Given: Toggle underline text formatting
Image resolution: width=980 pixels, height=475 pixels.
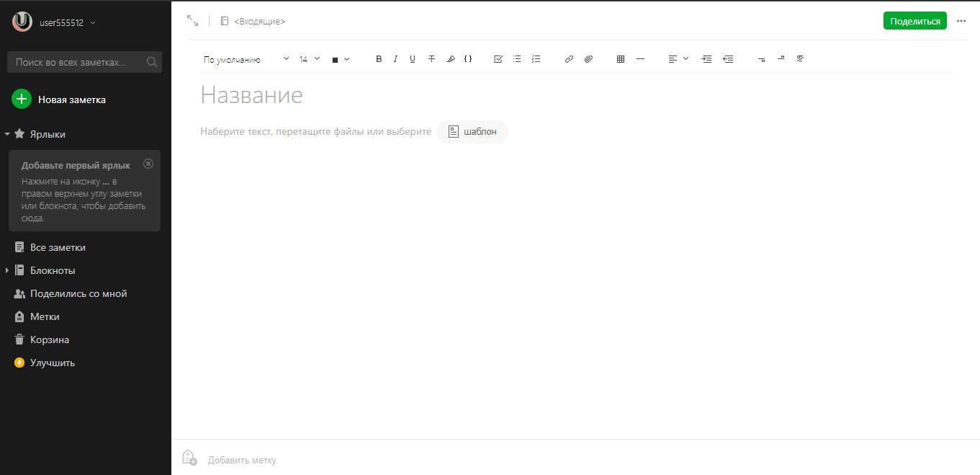Looking at the screenshot, I should point(413,59).
